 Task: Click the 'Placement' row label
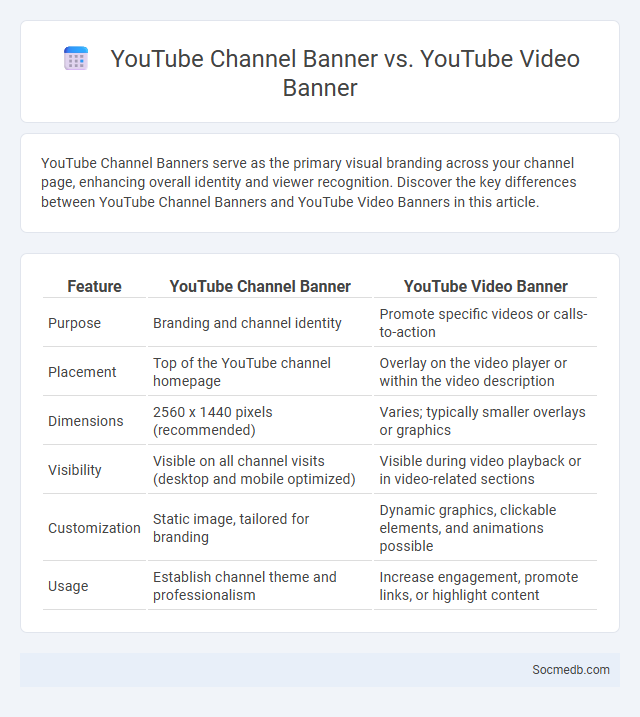[82, 372]
